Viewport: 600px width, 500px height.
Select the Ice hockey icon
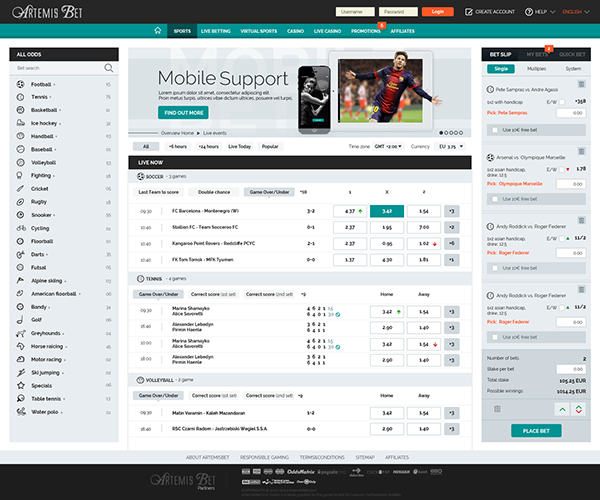pyautogui.click(x=20, y=123)
